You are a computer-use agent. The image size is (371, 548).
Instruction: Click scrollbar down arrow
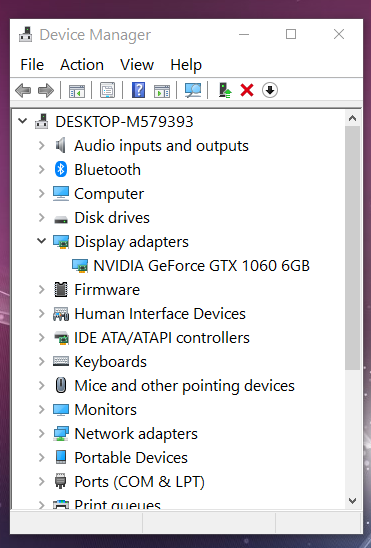(x=352, y=501)
